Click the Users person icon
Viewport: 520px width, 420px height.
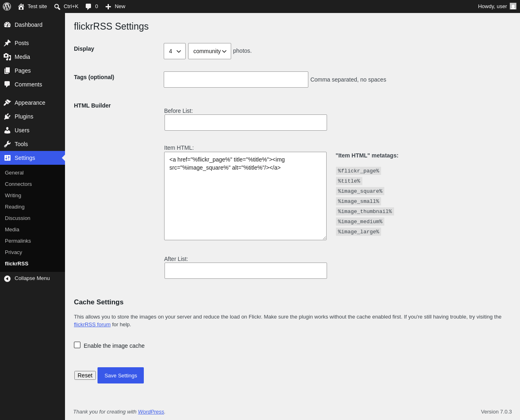[7, 130]
